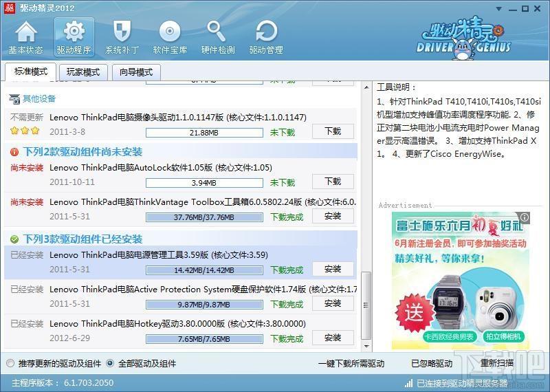Open the 系统补丁 shield icon
The image size is (550, 392).
click(x=122, y=37)
